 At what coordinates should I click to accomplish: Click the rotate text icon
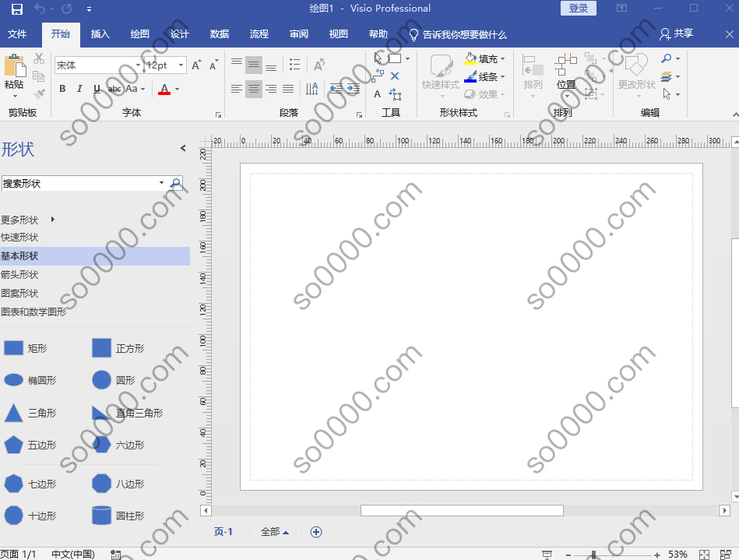(319, 65)
